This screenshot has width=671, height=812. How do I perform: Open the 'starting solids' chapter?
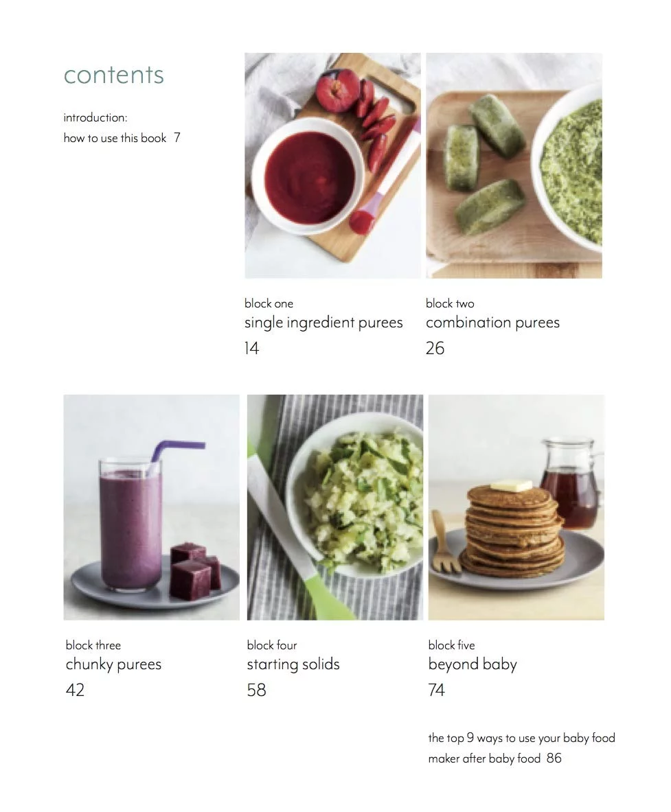[293, 664]
